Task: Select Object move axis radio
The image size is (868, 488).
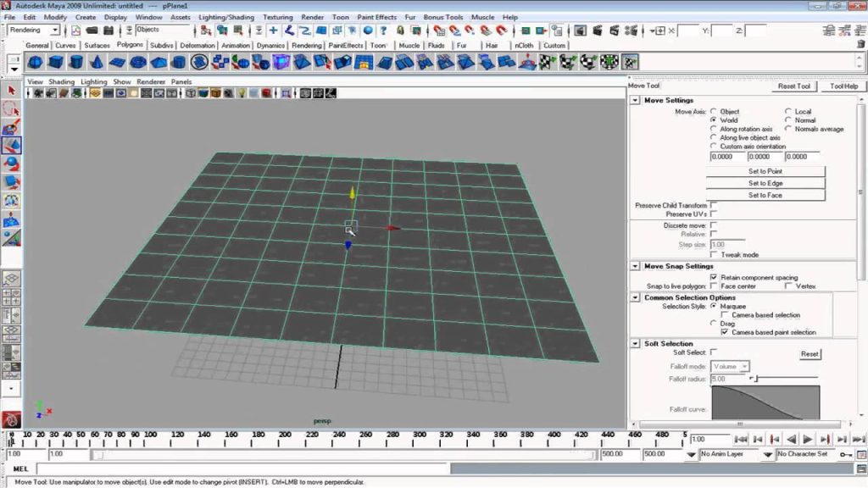Action: [713, 111]
